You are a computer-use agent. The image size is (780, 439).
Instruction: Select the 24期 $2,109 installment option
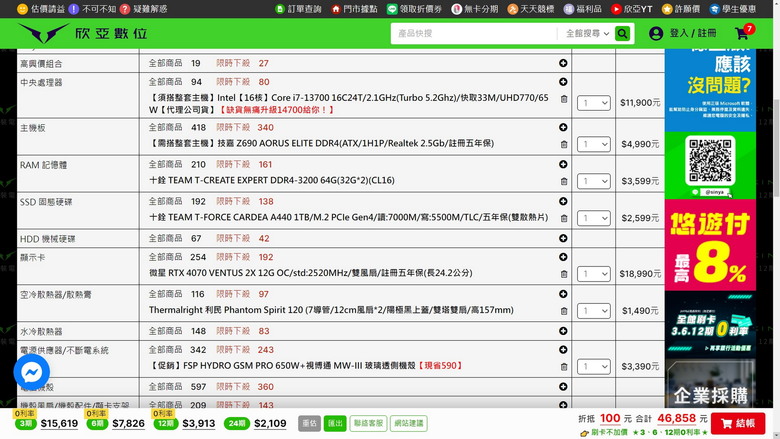click(x=255, y=423)
